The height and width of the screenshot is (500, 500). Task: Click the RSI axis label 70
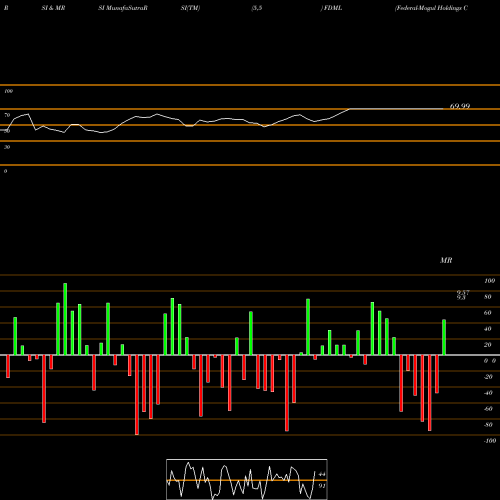[7, 115]
